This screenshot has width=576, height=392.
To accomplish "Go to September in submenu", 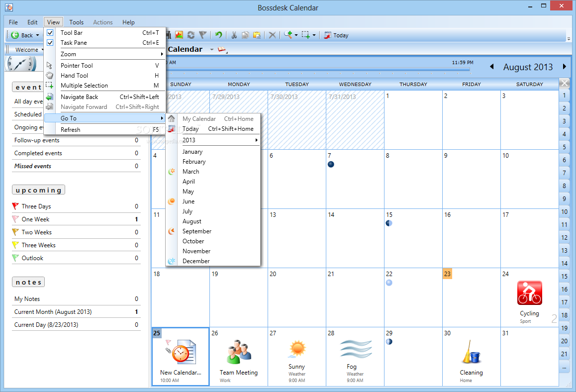I will click(213, 231).
